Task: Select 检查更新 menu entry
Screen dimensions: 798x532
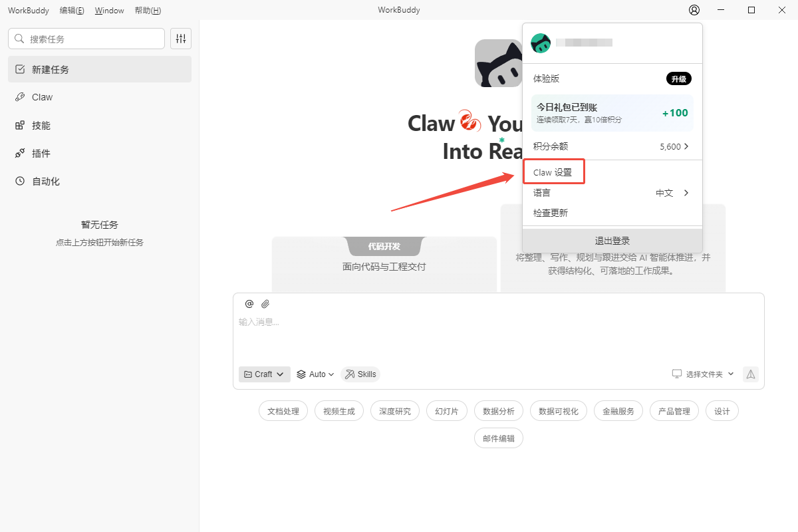Action: point(612,213)
